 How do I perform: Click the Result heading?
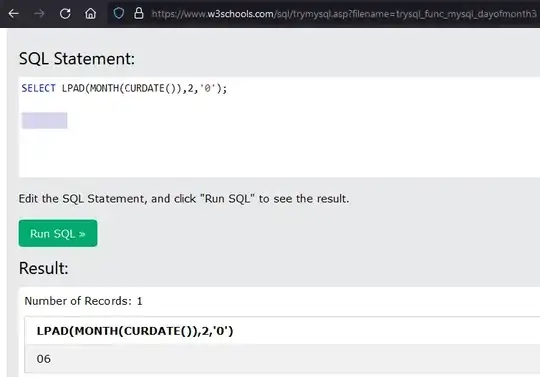tap(44, 268)
